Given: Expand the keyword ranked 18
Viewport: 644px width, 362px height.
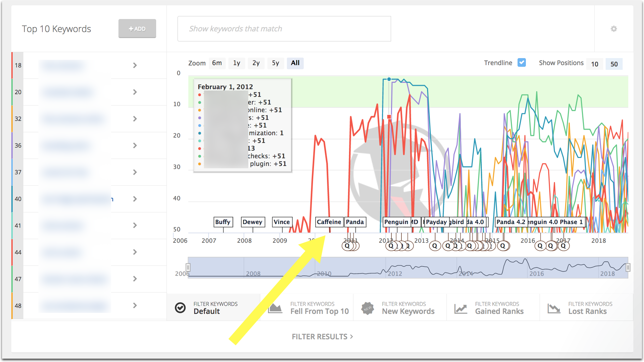Looking at the screenshot, I should (135, 65).
